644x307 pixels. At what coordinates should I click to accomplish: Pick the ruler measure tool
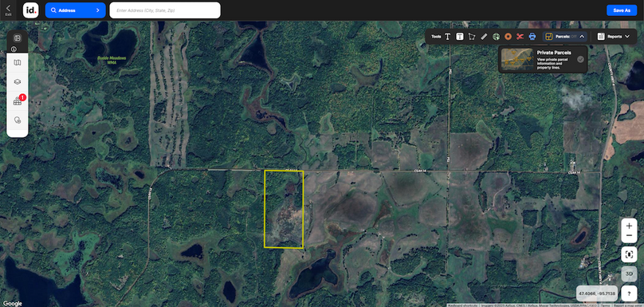point(484,37)
